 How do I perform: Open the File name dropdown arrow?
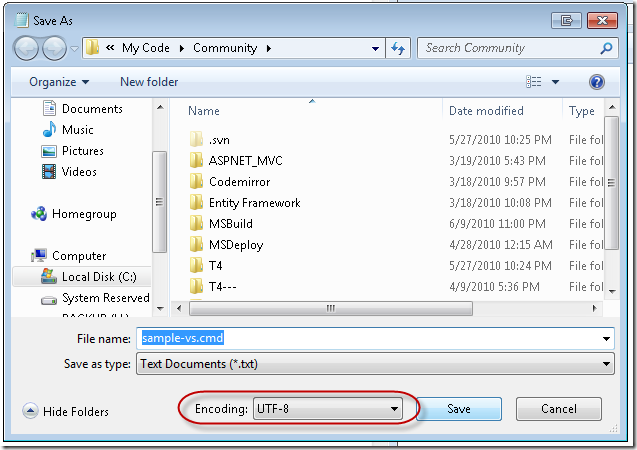click(x=607, y=339)
